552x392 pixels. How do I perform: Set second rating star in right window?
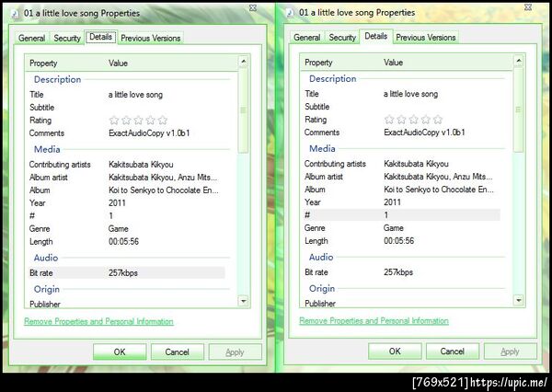(x=401, y=120)
